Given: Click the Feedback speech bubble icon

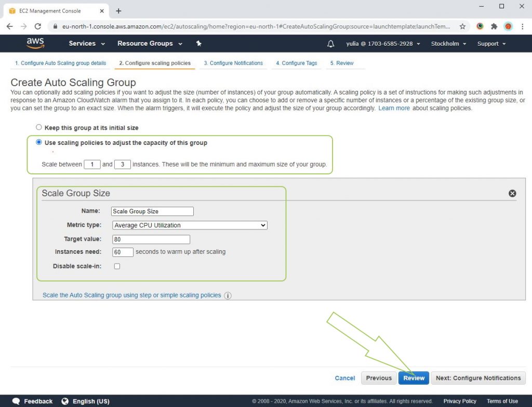Looking at the screenshot, I should [x=16, y=401].
